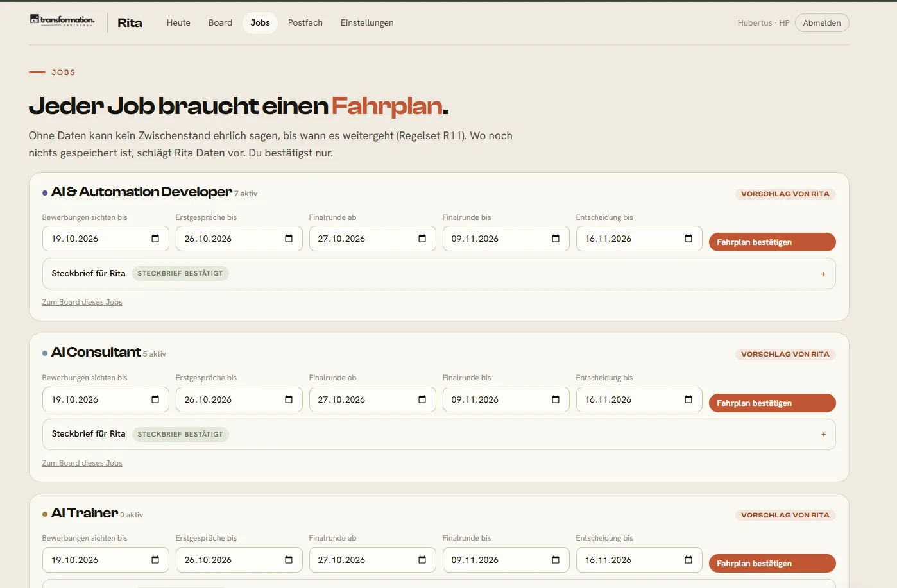Viewport: 897px width, 588px height.
Task: Edit AI & Automation Developer Bewerbungen sichten date 19.10.2026
Action: (106, 239)
